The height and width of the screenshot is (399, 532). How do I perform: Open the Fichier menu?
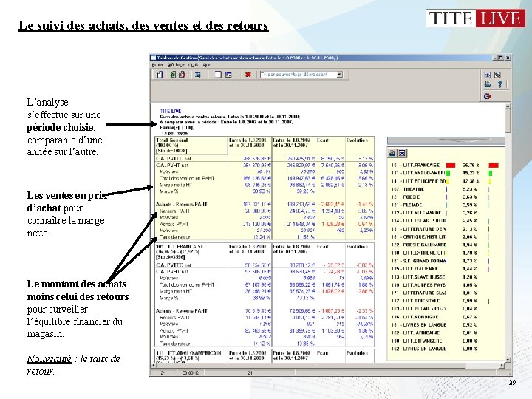pyautogui.click(x=157, y=65)
